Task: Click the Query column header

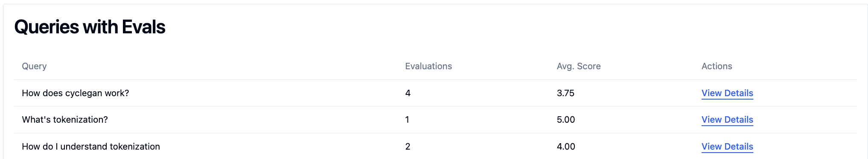Action: coord(34,66)
